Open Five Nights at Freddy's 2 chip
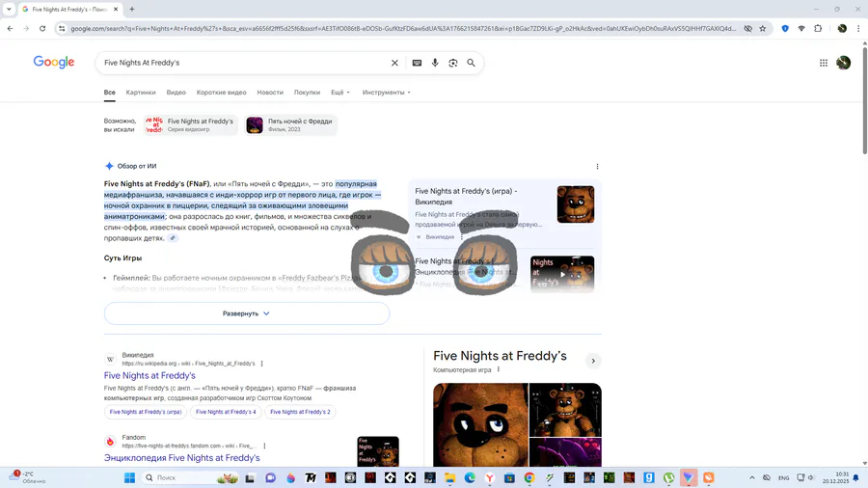 tap(300, 412)
